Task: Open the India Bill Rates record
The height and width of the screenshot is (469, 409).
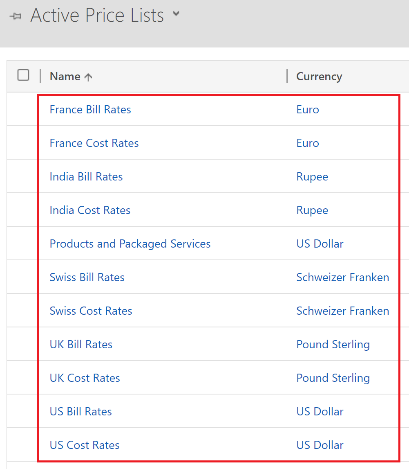Action: click(x=86, y=176)
